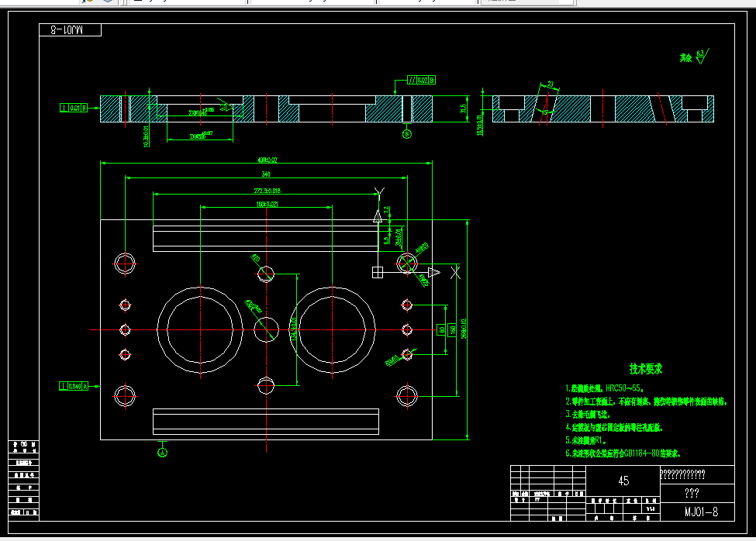The height and width of the screenshot is (541, 756).
Task: Select the boxed 160 dimension
Action: click(x=452, y=329)
